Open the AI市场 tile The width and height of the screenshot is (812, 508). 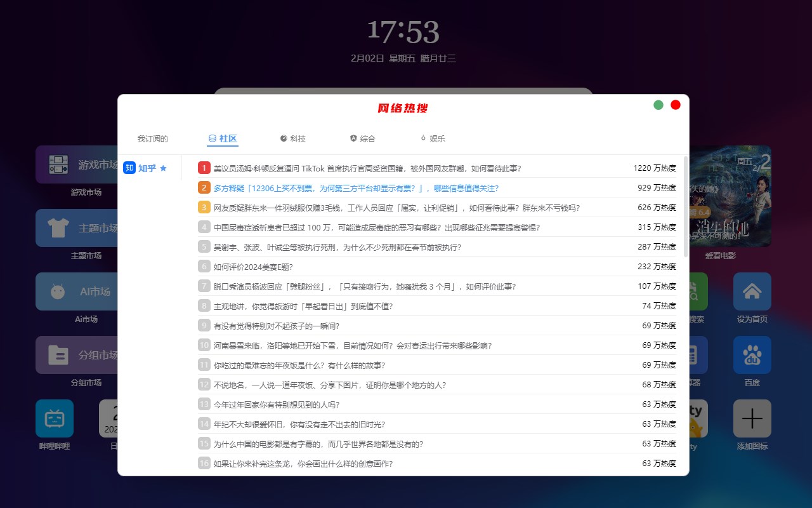click(77, 291)
